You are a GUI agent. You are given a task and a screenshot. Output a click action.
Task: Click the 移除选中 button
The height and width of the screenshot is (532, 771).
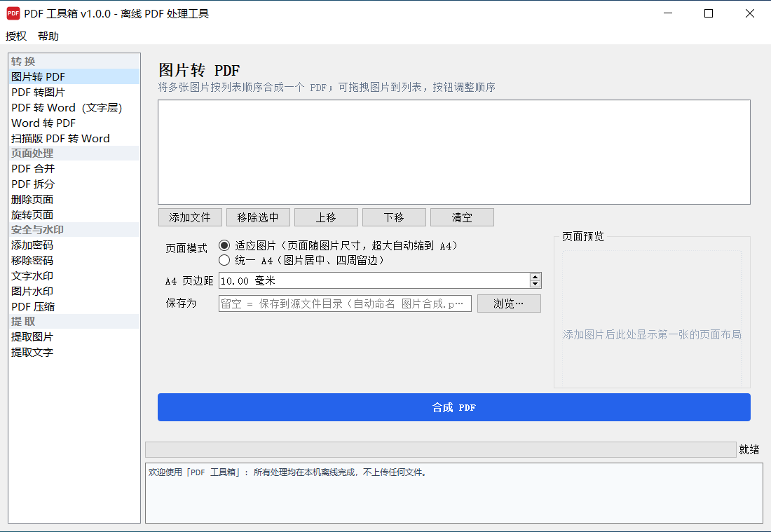click(x=258, y=217)
